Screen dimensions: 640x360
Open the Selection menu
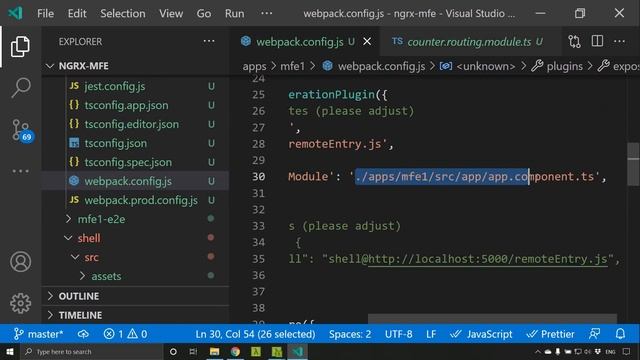tap(122, 13)
